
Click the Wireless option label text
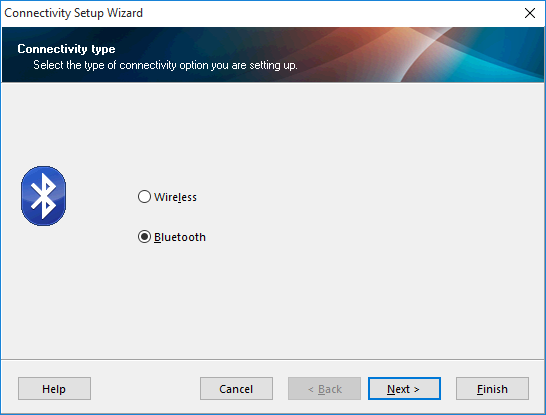click(x=175, y=197)
